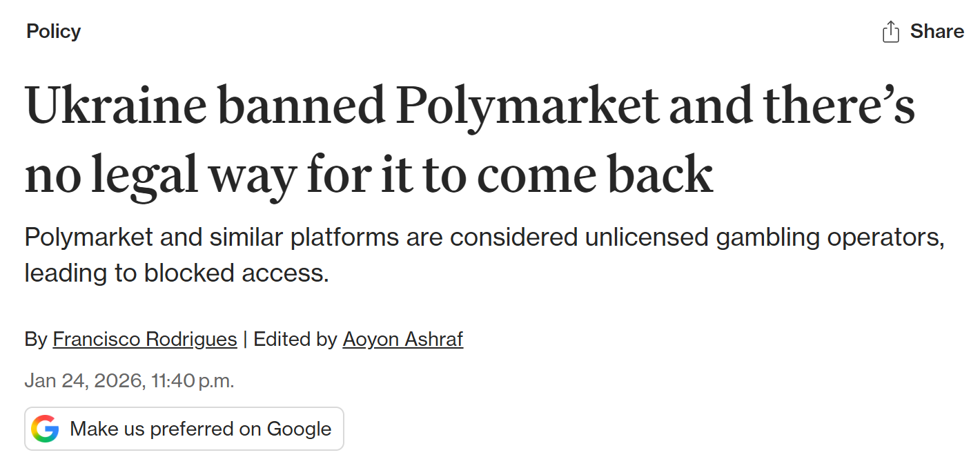This screenshot has height=457, width=980.
Task: Click the "By" text before author
Action: (x=35, y=340)
